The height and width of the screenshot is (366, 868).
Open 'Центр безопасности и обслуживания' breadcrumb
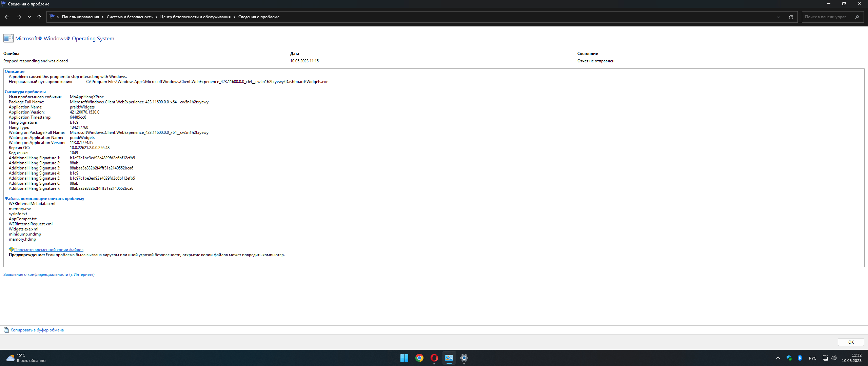(x=195, y=17)
